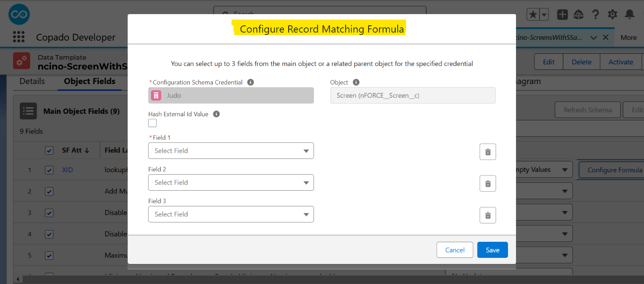Click the Copado Developer app name
This screenshot has width=644, height=284.
point(76,37)
